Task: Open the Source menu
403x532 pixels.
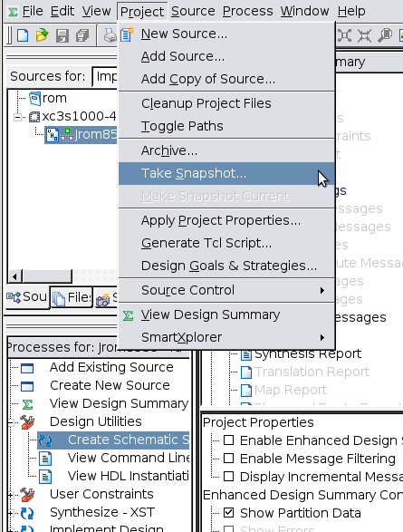Action: (193, 11)
